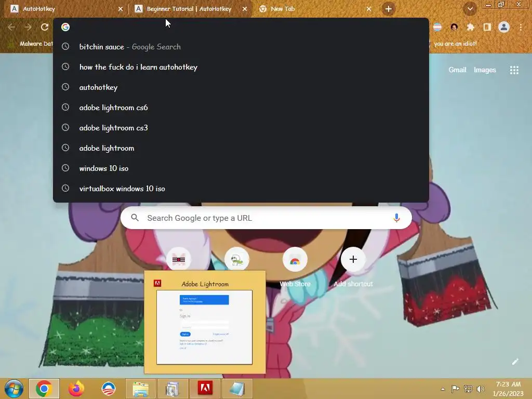Focus the 'Search Google or type a URL' box
The height and width of the screenshot is (399, 532).
pos(267,218)
